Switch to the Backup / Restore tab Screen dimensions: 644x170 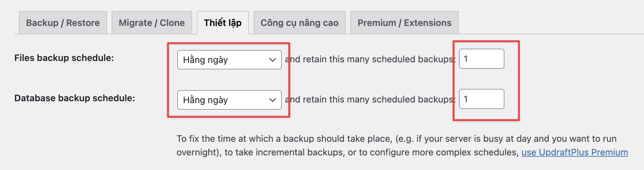tap(63, 23)
